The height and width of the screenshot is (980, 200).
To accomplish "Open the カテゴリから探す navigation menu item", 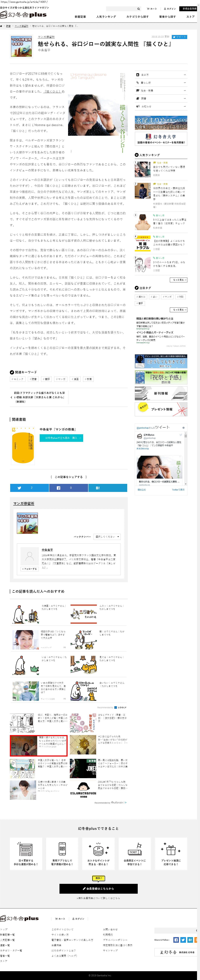I will tap(137, 17).
